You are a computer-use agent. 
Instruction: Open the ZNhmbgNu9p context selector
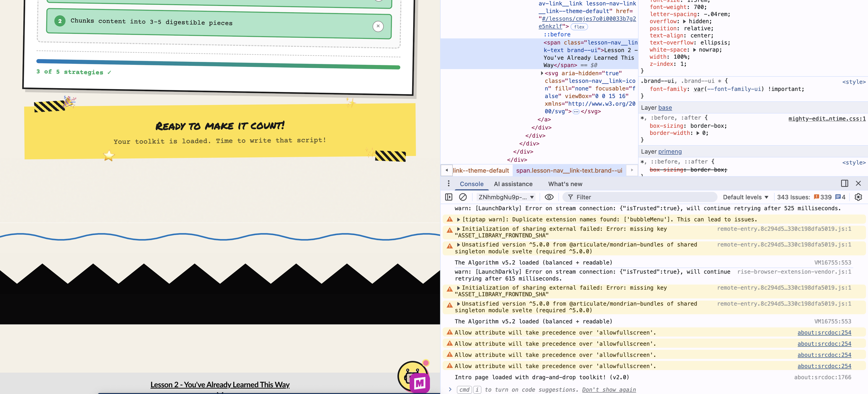click(506, 197)
